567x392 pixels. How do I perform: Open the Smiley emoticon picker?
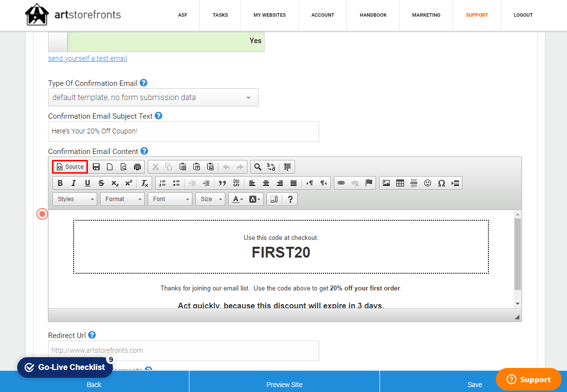(428, 183)
